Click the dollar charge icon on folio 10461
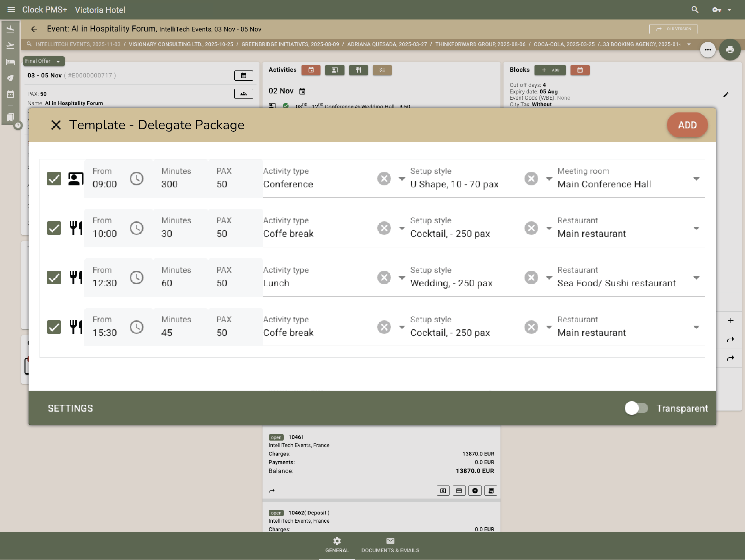Image resolution: width=745 pixels, height=560 pixels. click(443, 491)
